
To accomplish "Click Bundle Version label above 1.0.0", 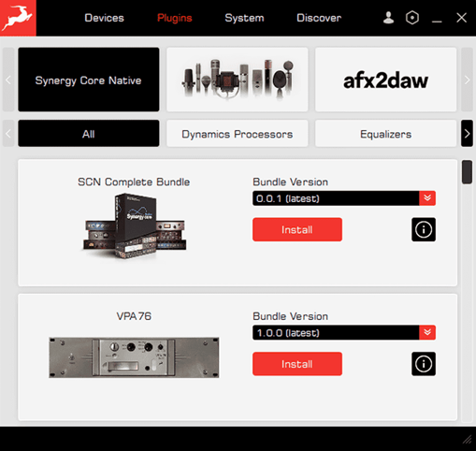I will pyautogui.click(x=290, y=316).
